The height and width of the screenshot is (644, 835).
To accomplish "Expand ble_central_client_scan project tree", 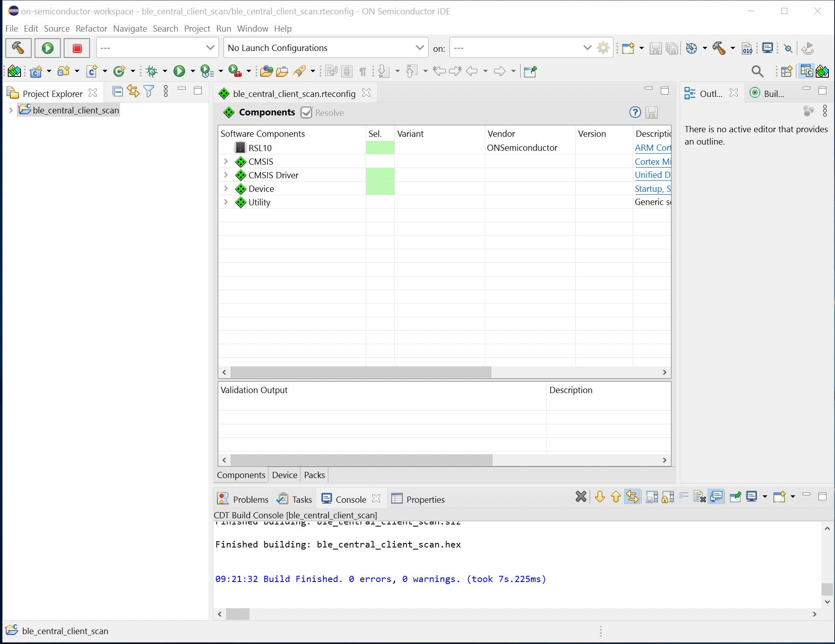I will [11, 110].
